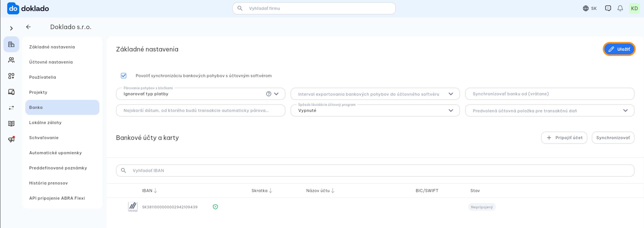Viewport: 644px width, 228px height.
Task: Click the help question mark icon in Párovanie field
Action: (x=269, y=94)
